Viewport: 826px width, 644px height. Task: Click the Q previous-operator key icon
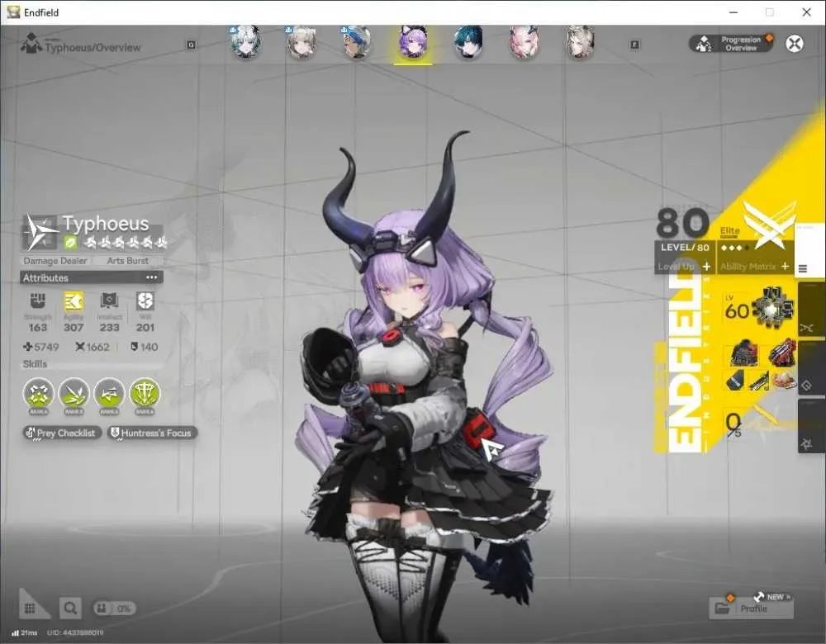pos(192,45)
